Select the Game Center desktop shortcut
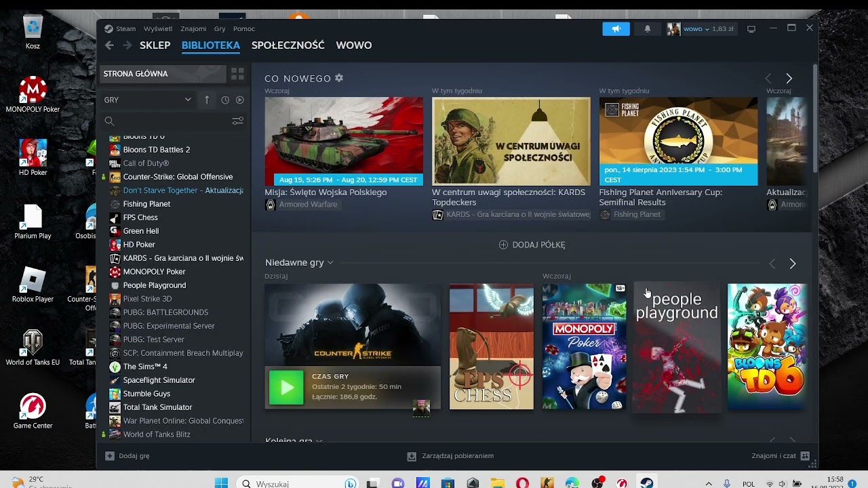 [x=33, y=411]
